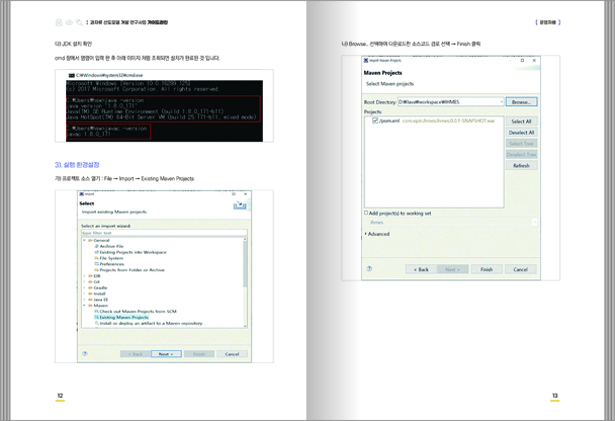The height and width of the screenshot is (421, 615).
Task: Collapse the Maven folder arrow
Action: point(84,305)
